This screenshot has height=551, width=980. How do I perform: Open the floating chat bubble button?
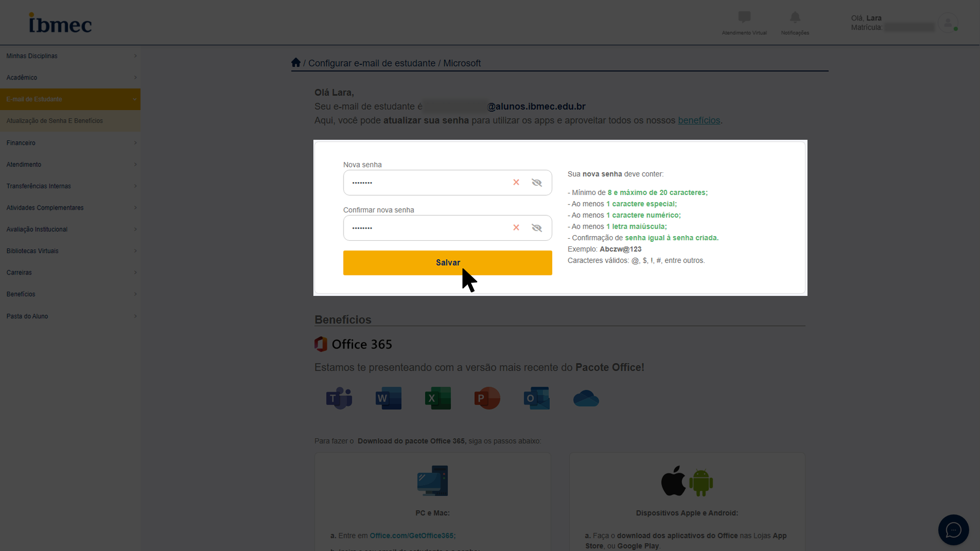[x=953, y=530]
